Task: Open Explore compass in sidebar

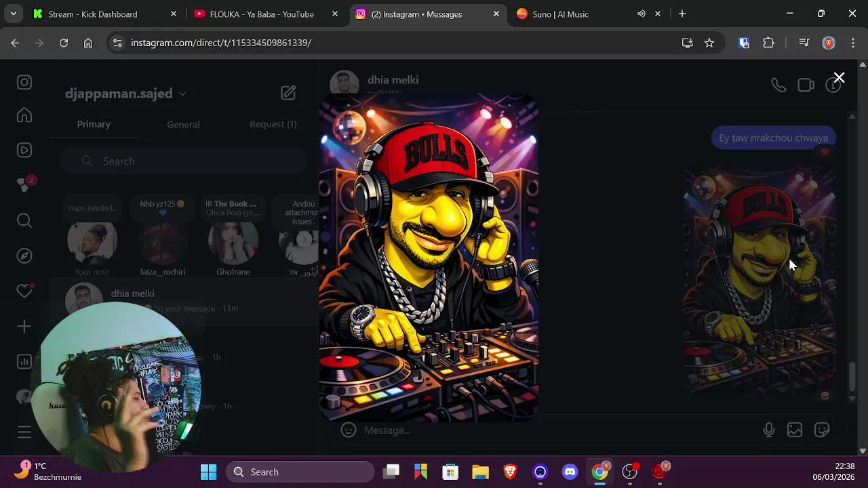Action: (x=24, y=256)
